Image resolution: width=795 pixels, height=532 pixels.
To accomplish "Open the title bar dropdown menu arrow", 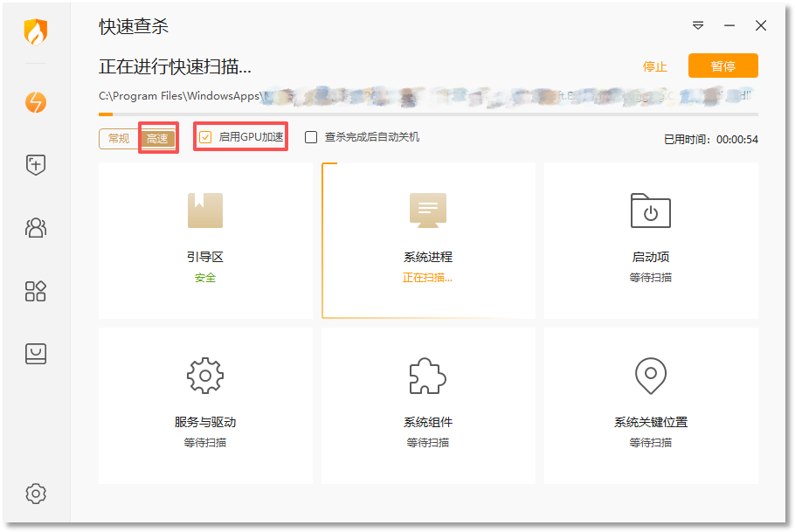I will coord(698,25).
